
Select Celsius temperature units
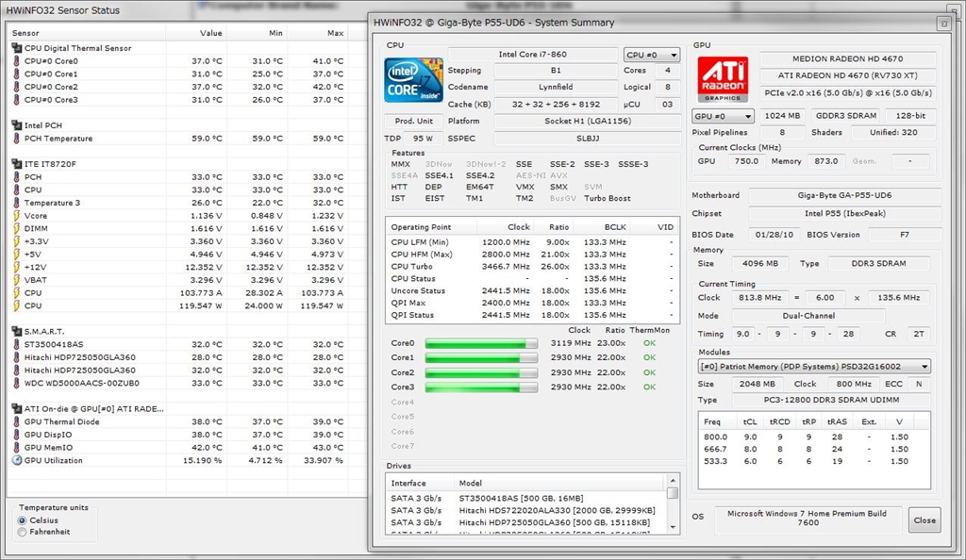pyautogui.click(x=23, y=520)
